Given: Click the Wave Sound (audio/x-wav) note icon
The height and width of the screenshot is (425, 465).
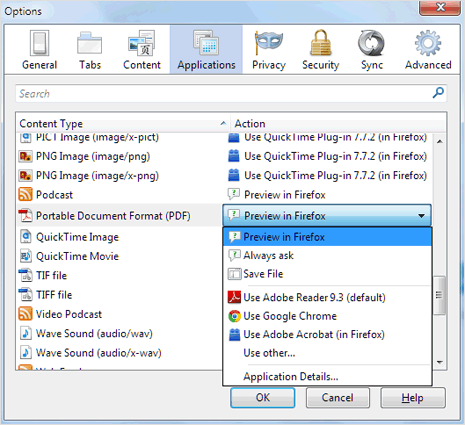Looking at the screenshot, I should tap(25, 353).
